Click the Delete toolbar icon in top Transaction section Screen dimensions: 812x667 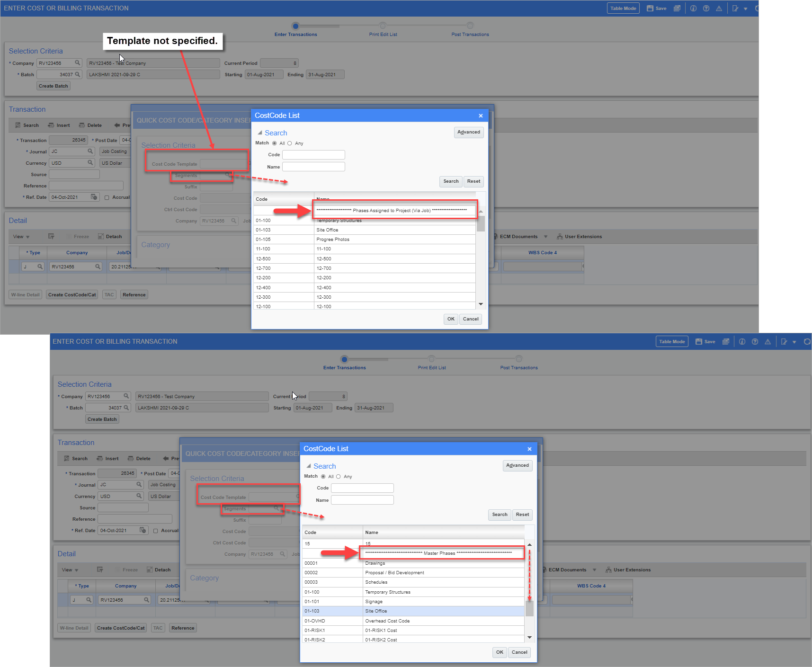coord(82,125)
